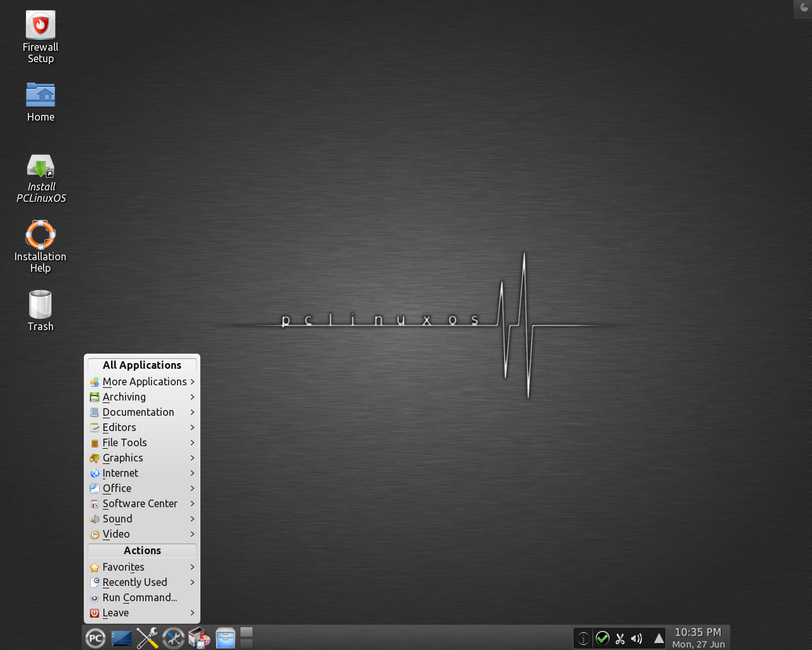Open the Sound menu entry
This screenshot has height=650, width=812.
click(x=142, y=519)
